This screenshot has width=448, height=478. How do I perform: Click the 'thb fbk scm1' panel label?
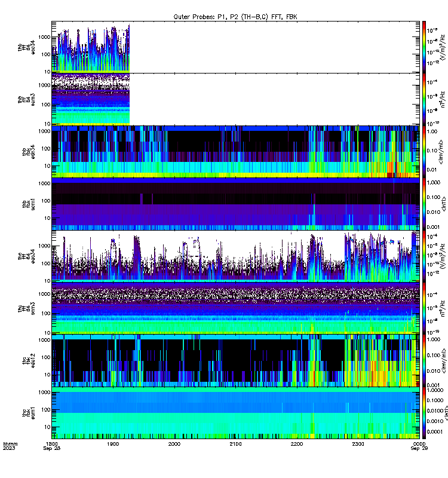(29, 204)
